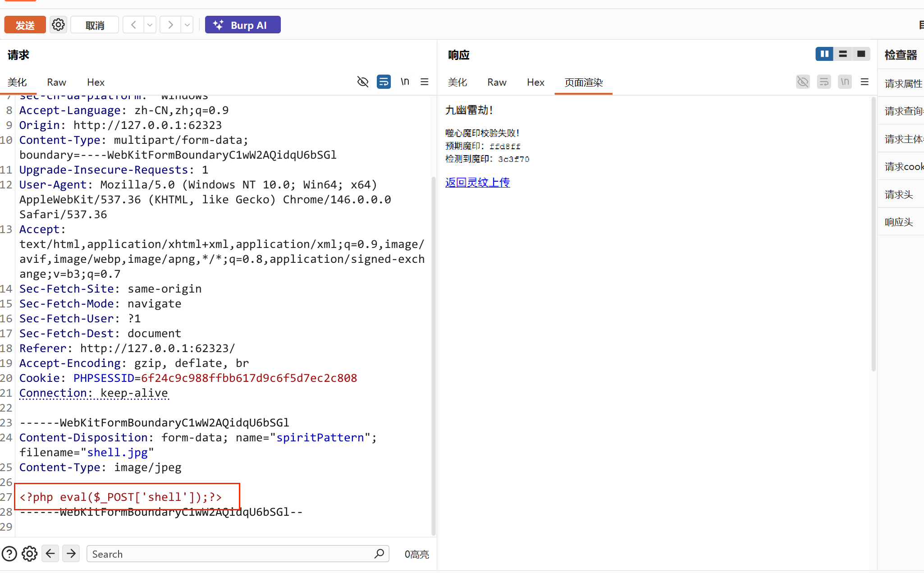Viewport: 924px width, 573px height.
Task: Toggle show newline \n in response panel
Action: [845, 82]
